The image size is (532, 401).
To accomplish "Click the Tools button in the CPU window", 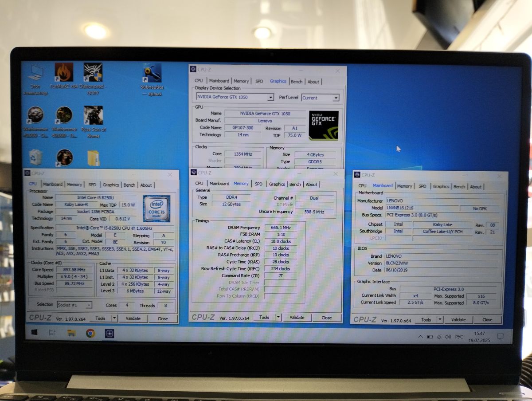I will 100,318.
